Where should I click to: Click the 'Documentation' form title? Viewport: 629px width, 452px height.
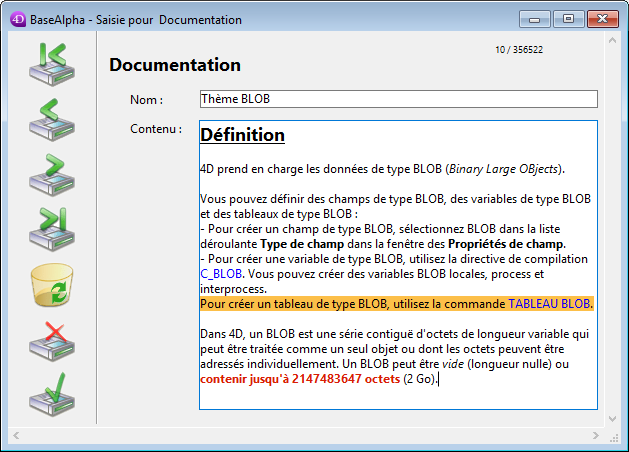pyautogui.click(x=175, y=65)
